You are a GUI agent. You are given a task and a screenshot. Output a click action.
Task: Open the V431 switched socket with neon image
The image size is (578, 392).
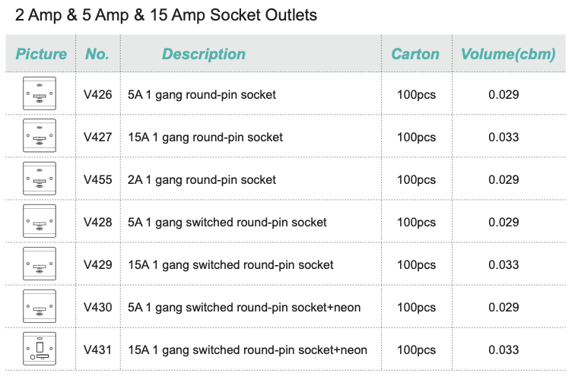(40, 349)
